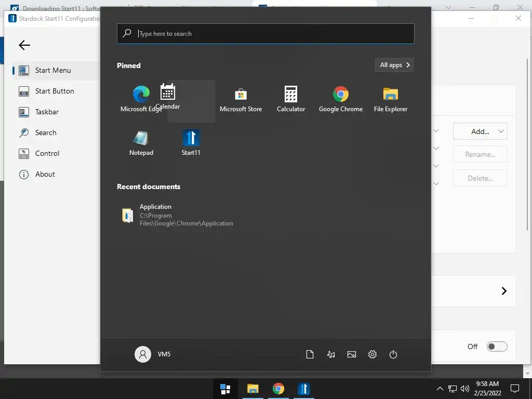Click the Power button icon
The width and height of the screenshot is (532, 399).
pos(393,354)
